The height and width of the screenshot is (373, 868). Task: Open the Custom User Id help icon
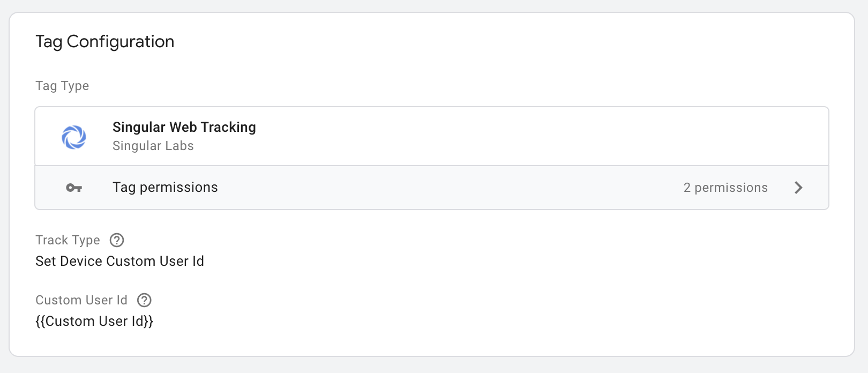144,300
